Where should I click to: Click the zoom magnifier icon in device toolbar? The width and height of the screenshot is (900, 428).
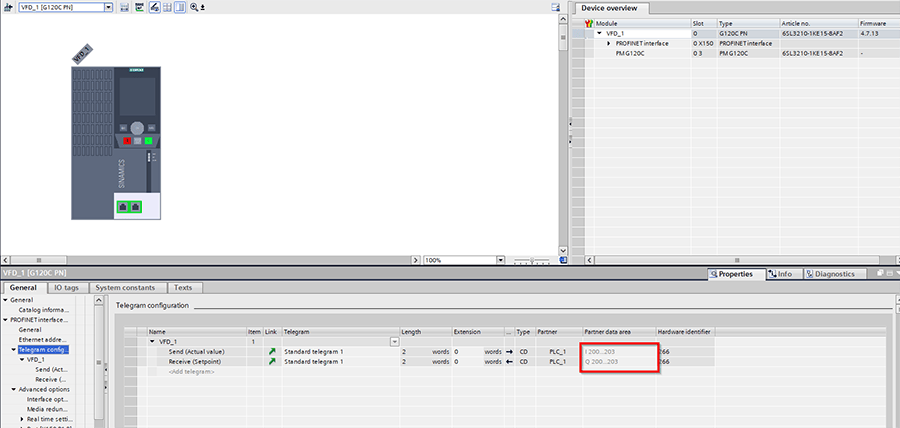[x=194, y=7]
